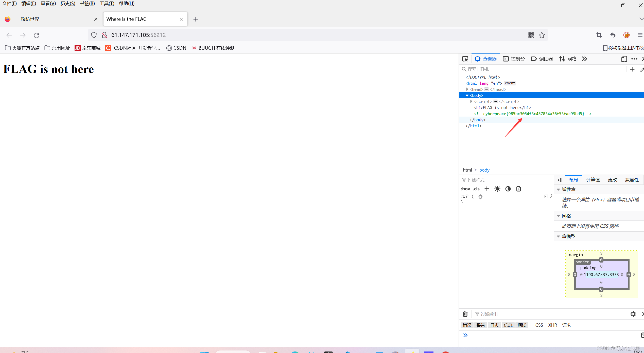
Task: Close the 'Where is the FLAG' tab
Action: coord(181,19)
